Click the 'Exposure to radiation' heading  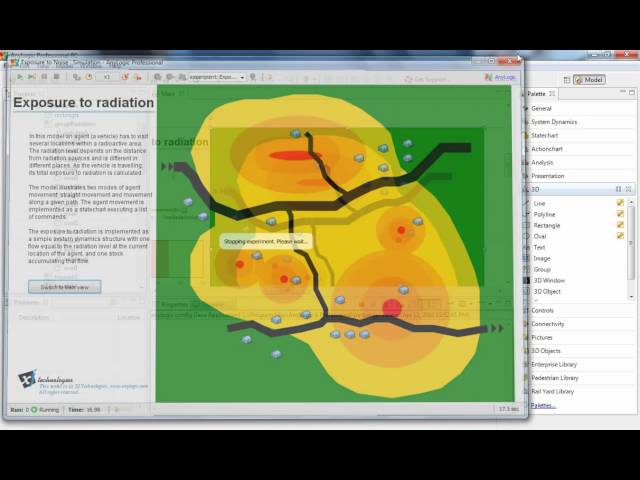click(x=83, y=103)
